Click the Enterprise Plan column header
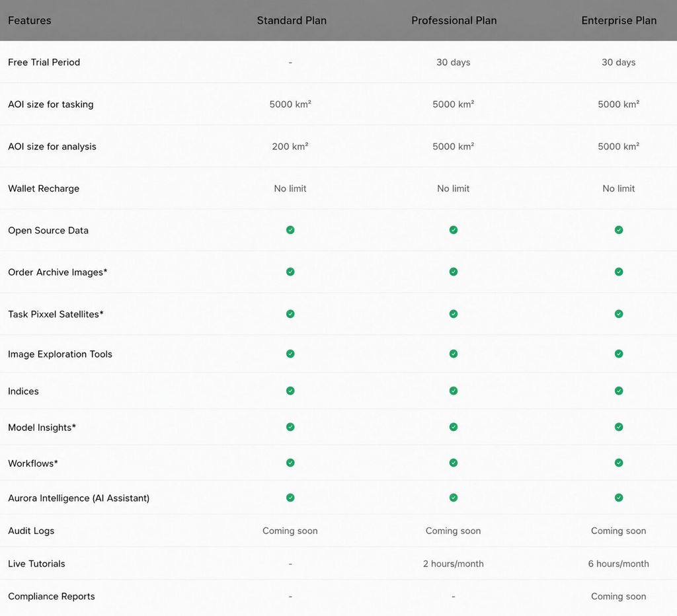The height and width of the screenshot is (616, 677). [619, 20]
